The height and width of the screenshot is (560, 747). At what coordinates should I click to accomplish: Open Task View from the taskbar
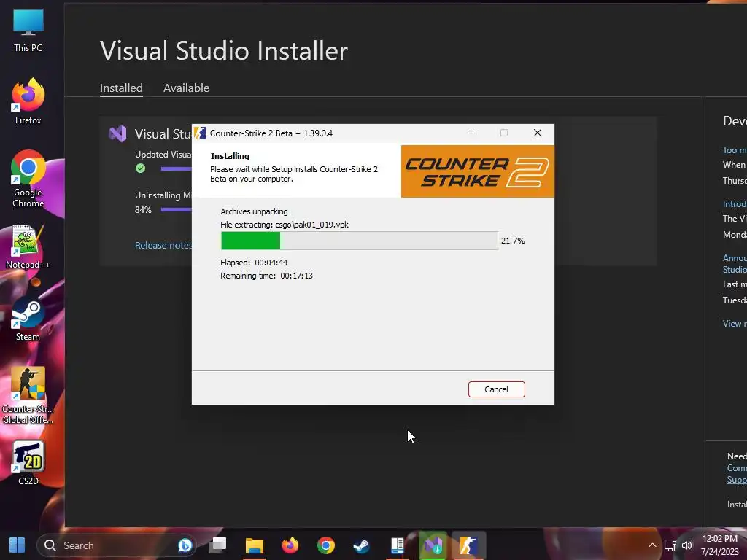pos(218,545)
